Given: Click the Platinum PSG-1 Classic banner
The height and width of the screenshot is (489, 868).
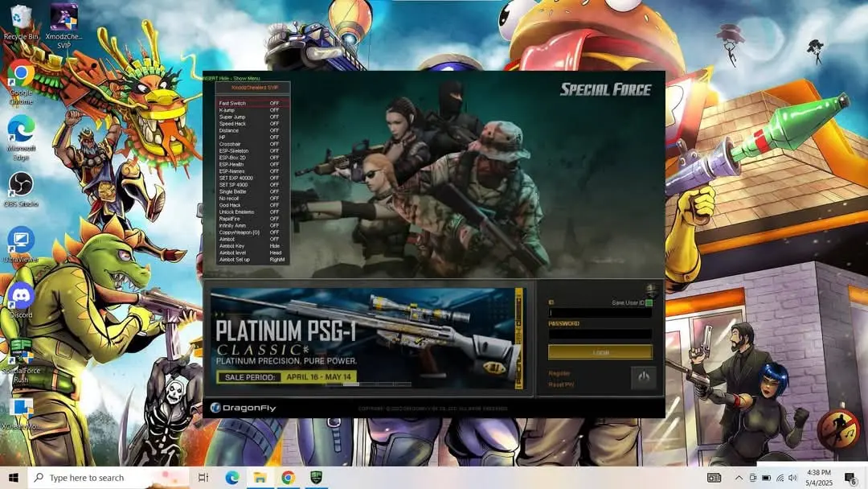Looking at the screenshot, I should coord(366,338).
